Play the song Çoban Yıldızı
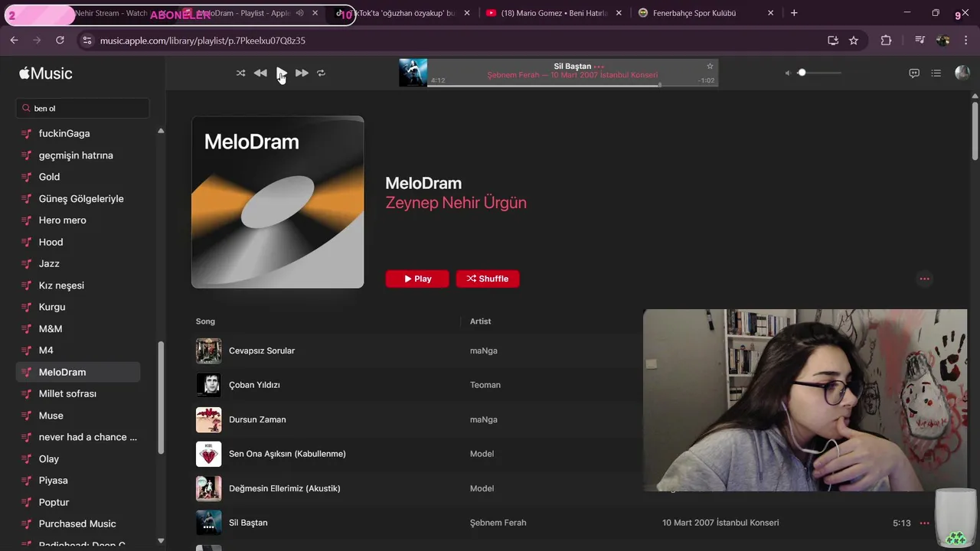 click(x=254, y=385)
